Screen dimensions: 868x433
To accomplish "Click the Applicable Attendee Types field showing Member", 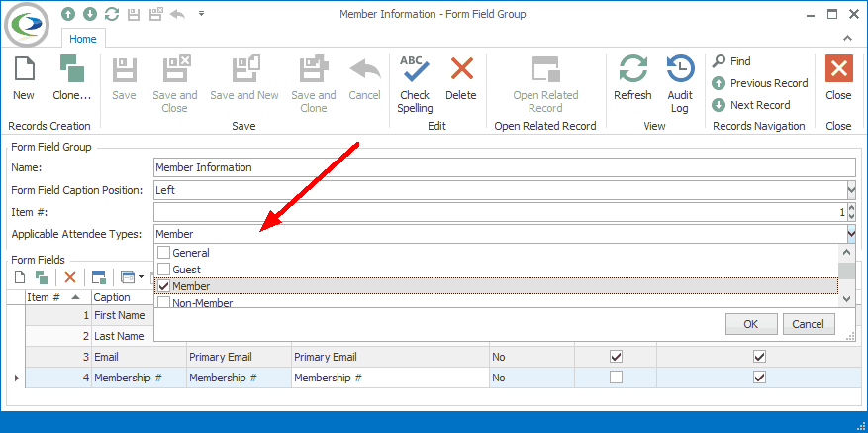I will click(x=500, y=234).
